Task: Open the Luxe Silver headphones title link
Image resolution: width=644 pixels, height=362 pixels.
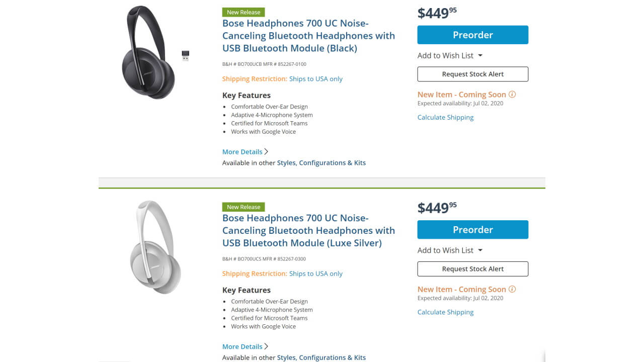Action: pos(308,230)
